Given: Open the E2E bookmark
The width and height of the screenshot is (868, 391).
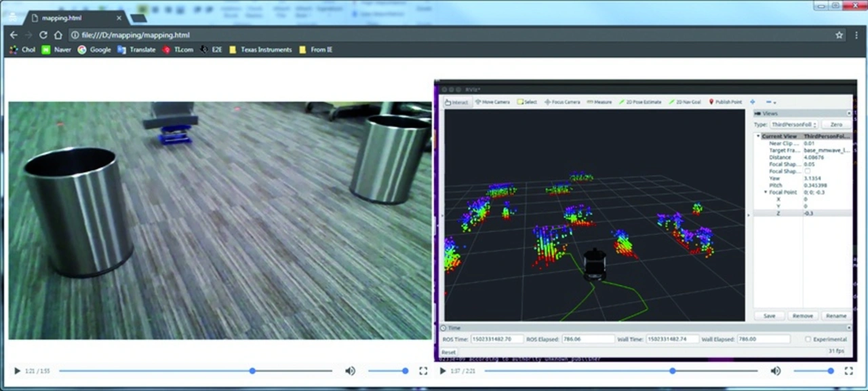Looking at the screenshot, I should (212, 50).
